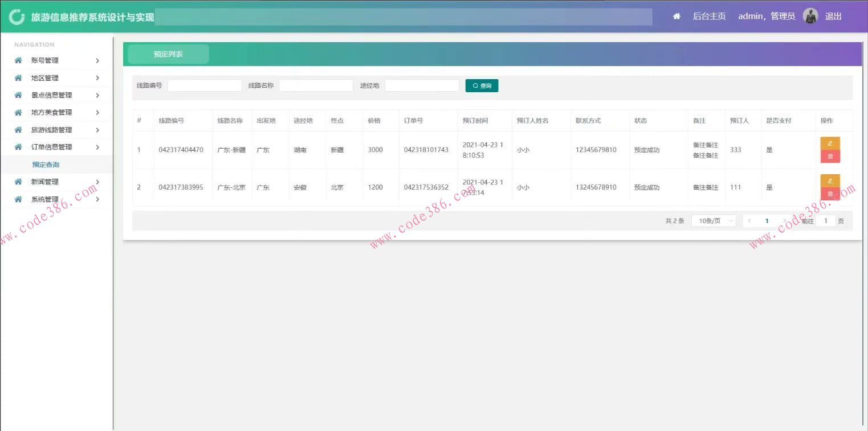Delete the order 042317536352 row

point(830,194)
